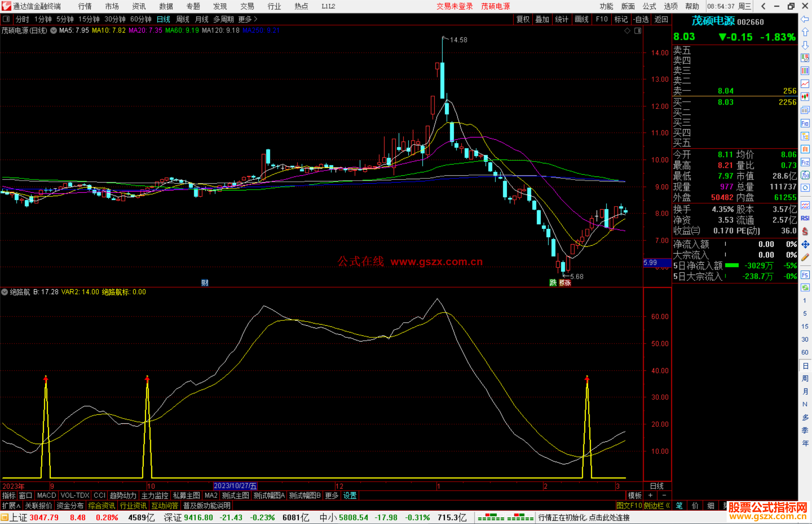This screenshot has width=812, height=524.
Task: Open the 绝路航 indicator settings dropdown circle
Action: pos(5,292)
